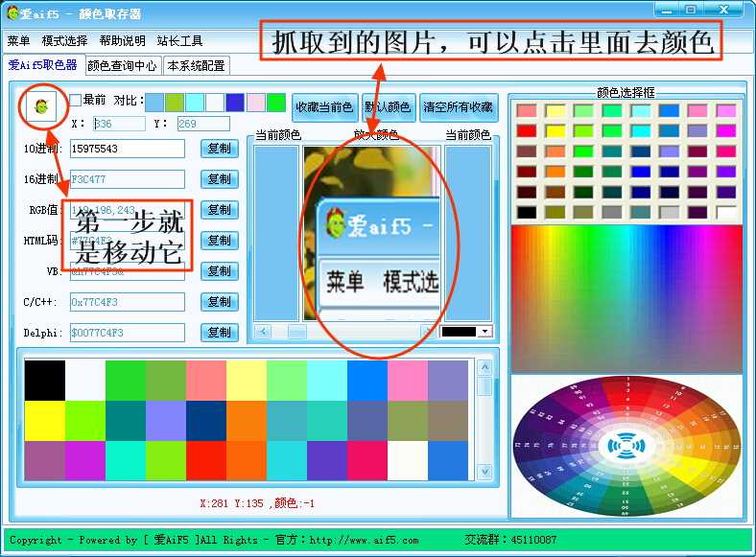Image resolution: width=756 pixels, height=557 pixels.
Task: Select salmon swatch at 颜色选择框 top-left
Action: [x=527, y=111]
